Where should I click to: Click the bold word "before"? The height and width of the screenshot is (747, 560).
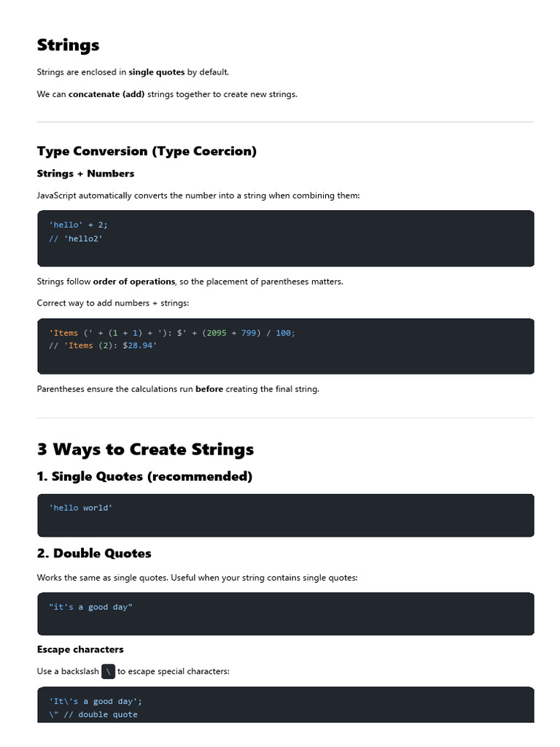point(209,389)
